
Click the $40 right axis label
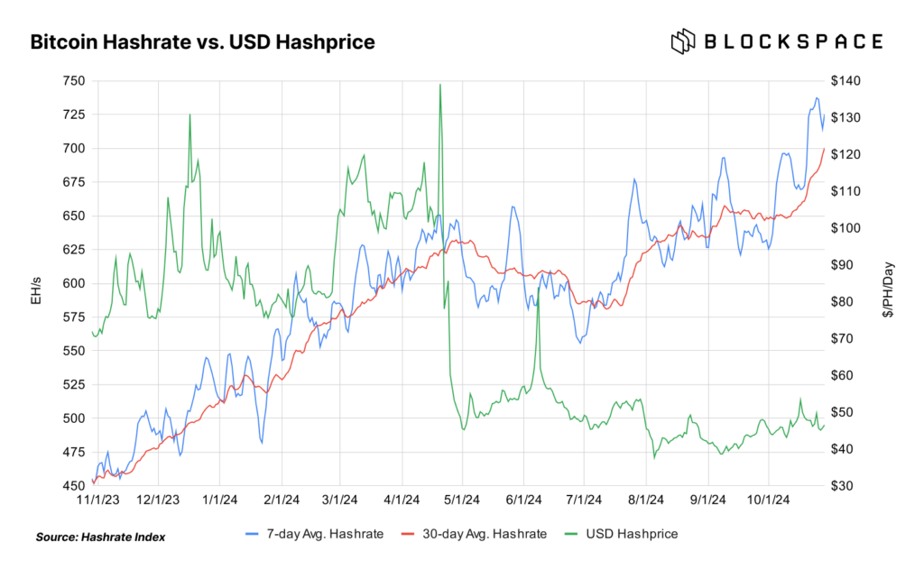(x=843, y=449)
